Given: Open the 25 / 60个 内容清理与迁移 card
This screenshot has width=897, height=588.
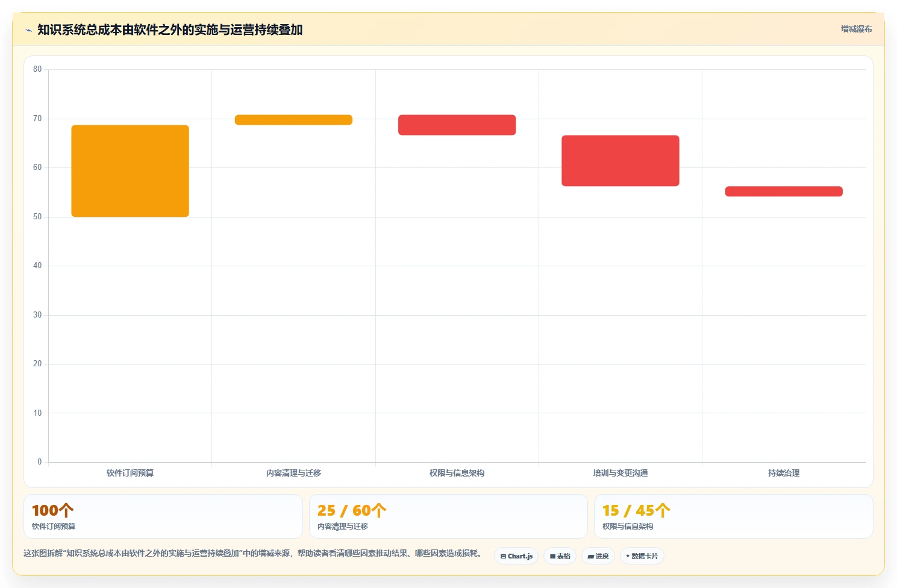Looking at the screenshot, I should coord(448,516).
